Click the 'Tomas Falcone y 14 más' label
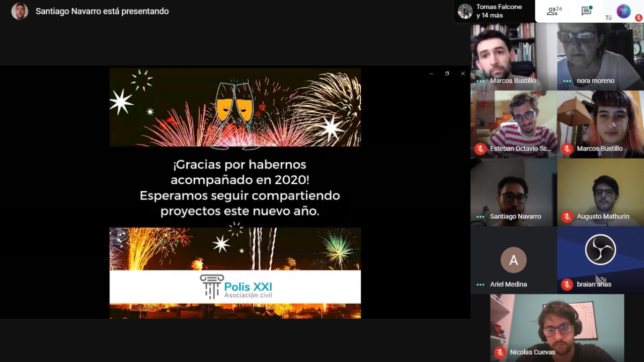Viewport: 644px width, 362px height. pyautogui.click(x=499, y=11)
